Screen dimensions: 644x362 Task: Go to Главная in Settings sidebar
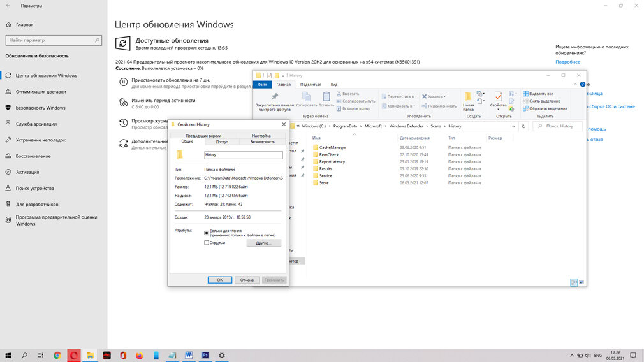click(24, 25)
